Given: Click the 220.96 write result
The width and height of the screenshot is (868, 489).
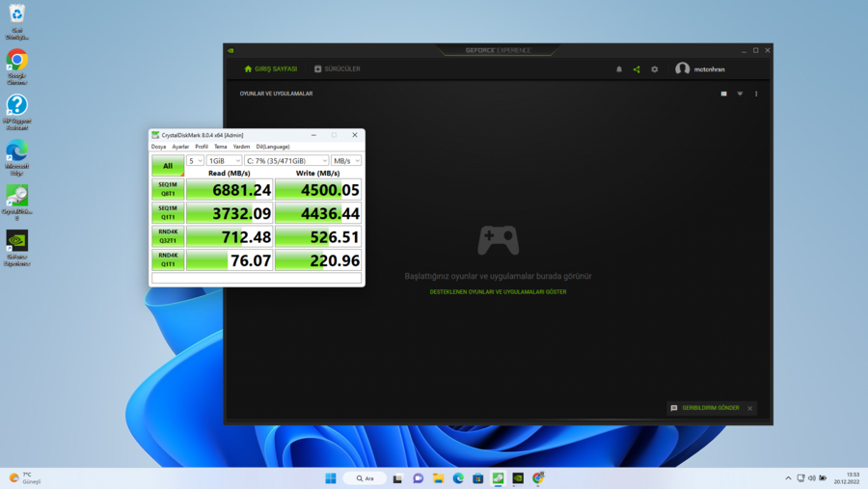Looking at the screenshot, I should point(317,259).
